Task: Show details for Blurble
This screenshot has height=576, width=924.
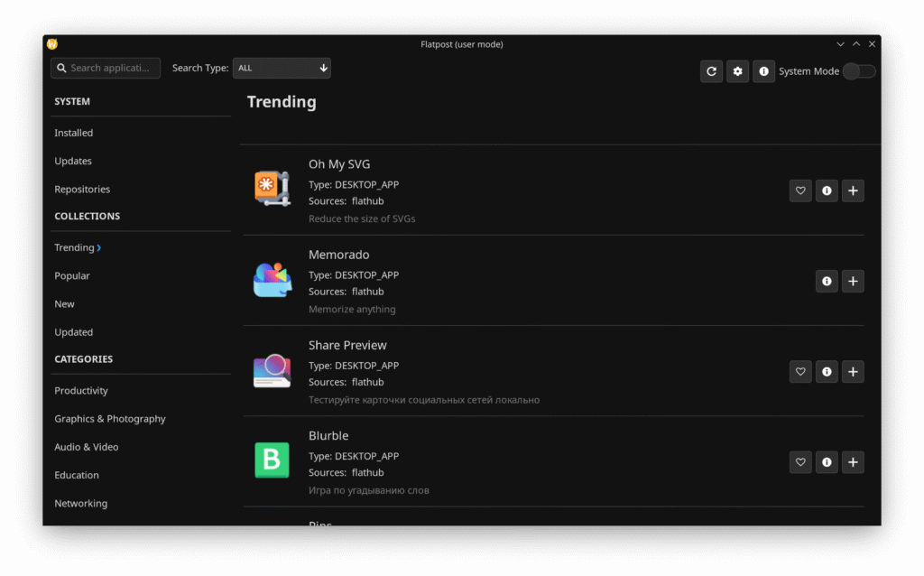Action: (827, 462)
